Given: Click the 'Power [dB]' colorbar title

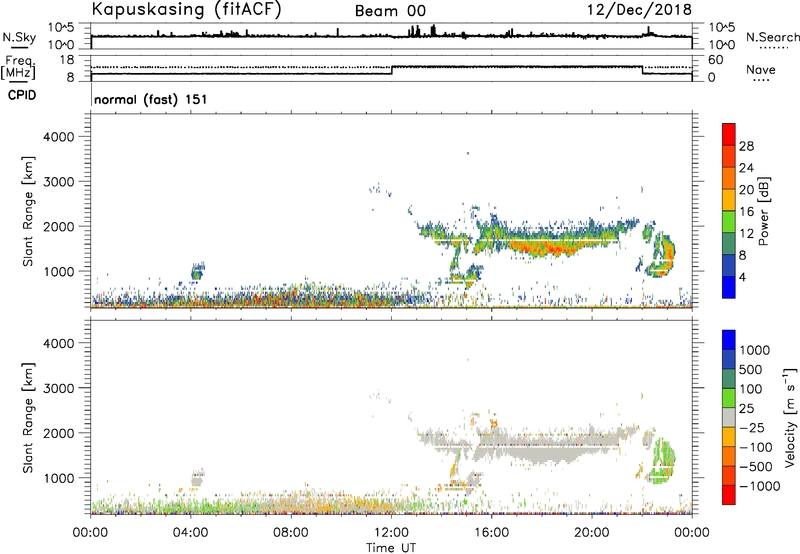Looking at the screenshot, I should pos(763,211).
